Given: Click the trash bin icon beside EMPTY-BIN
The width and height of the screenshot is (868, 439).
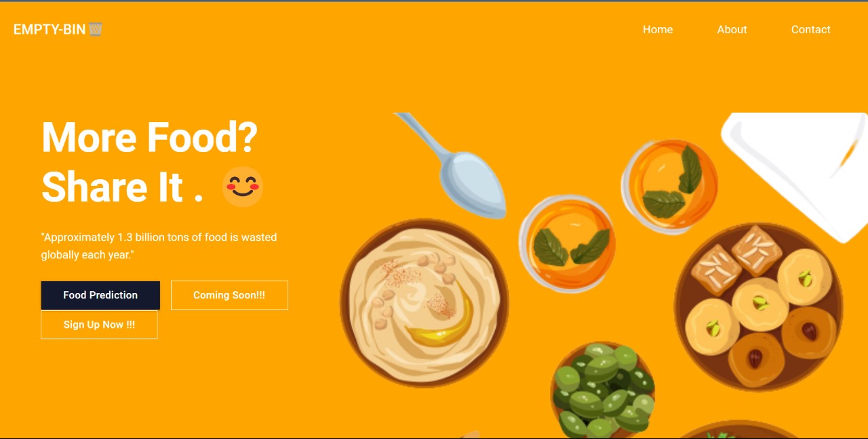Looking at the screenshot, I should coord(96,29).
